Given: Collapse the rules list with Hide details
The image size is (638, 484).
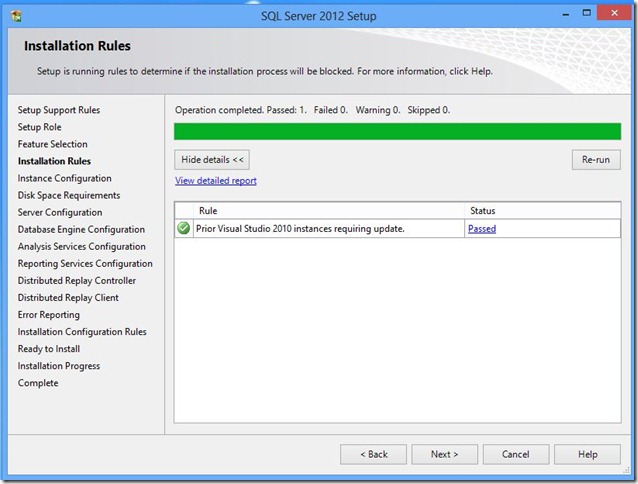Looking at the screenshot, I should coord(212,160).
